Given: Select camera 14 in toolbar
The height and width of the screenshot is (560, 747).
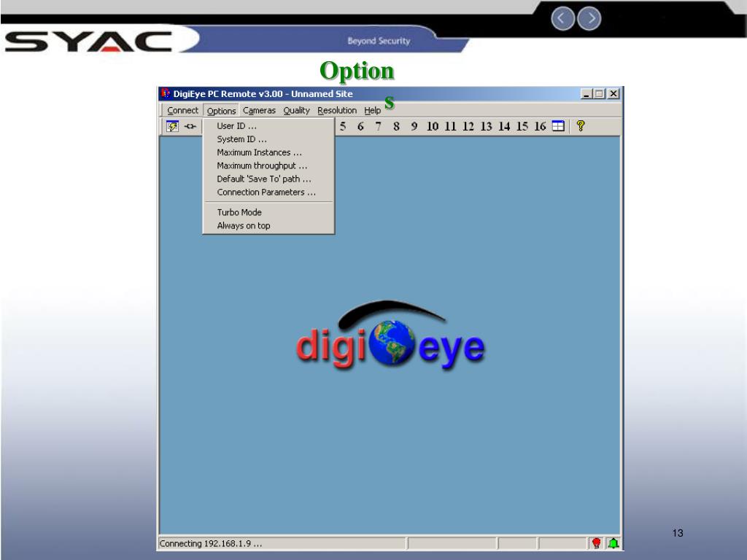Looking at the screenshot, I should coord(504,126).
